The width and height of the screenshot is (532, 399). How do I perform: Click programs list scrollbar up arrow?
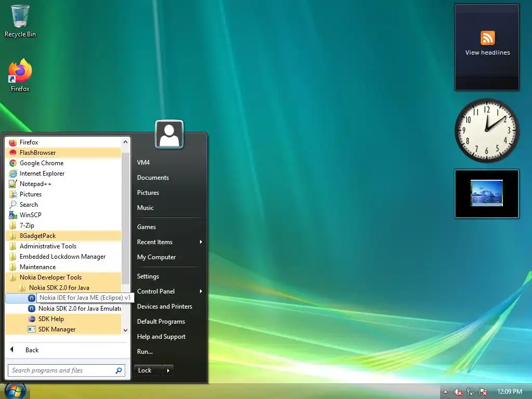[x=126, y=142]
